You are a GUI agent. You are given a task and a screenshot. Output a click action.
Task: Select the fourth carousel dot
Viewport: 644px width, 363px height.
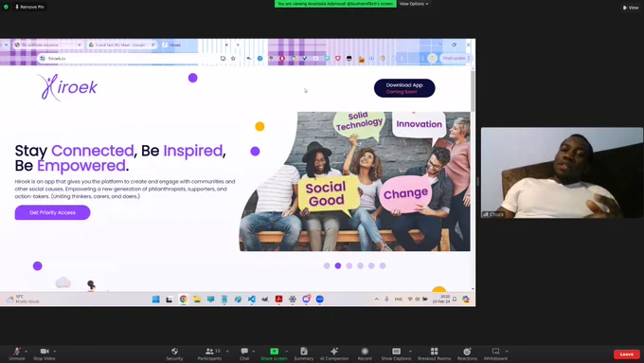click(x=360, y=265)
